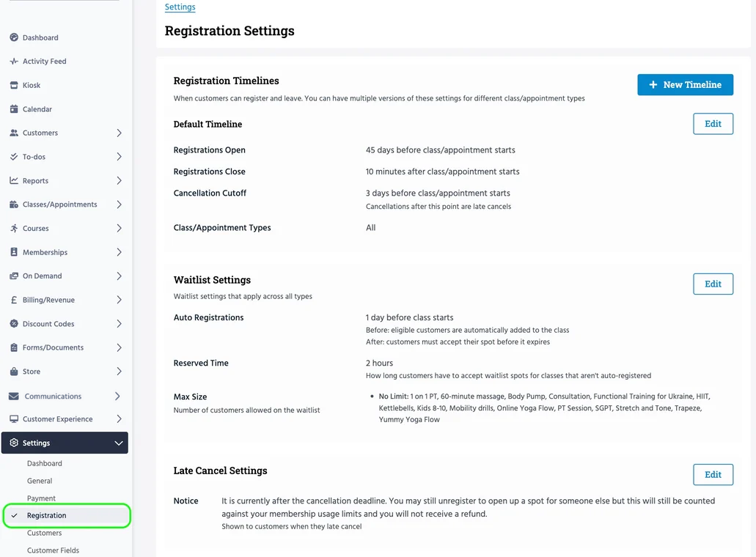Click the Discount Codes badge icon
Viewport: 756px width, 557px height.
pyautogui.click(x=14, y=324)
